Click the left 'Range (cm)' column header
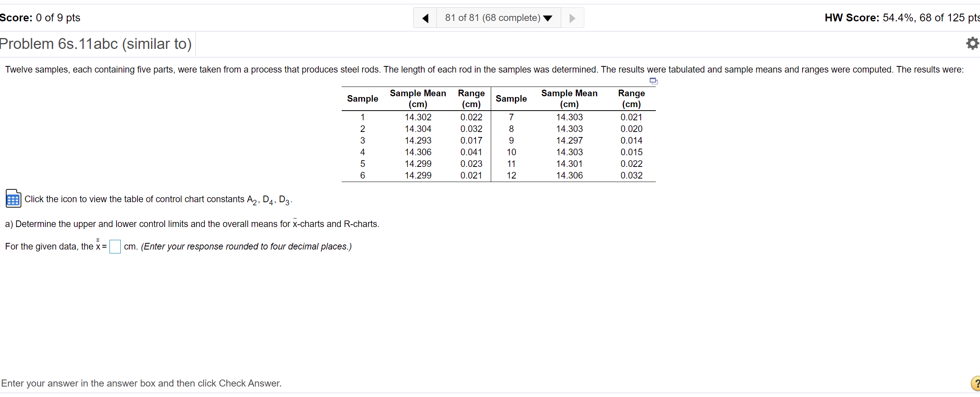The height and width of the screenshot is (397, 980). point(471,99)
